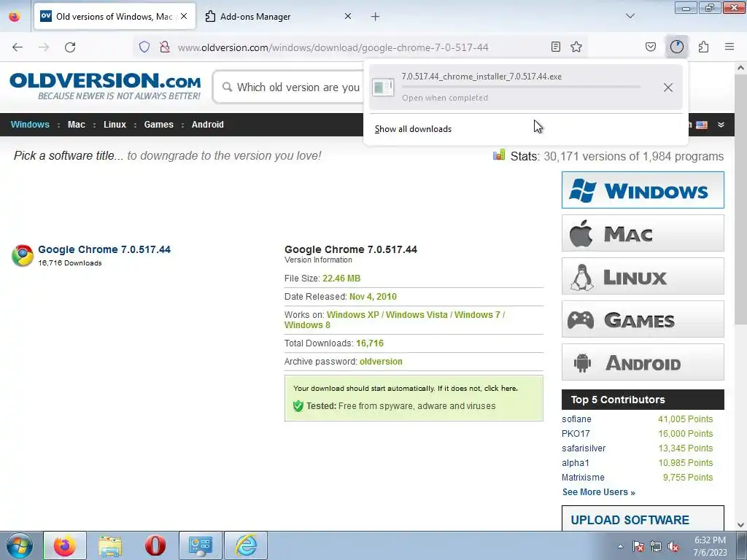Open Firefox application hamburger menu
The width and height of the screenshot is (747, 560).
[x=729, y=47]
